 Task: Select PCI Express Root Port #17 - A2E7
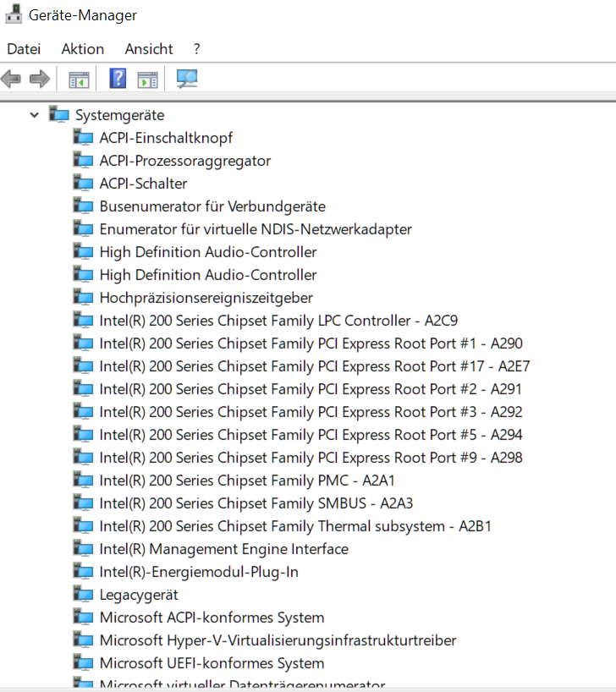pos(315,366)
